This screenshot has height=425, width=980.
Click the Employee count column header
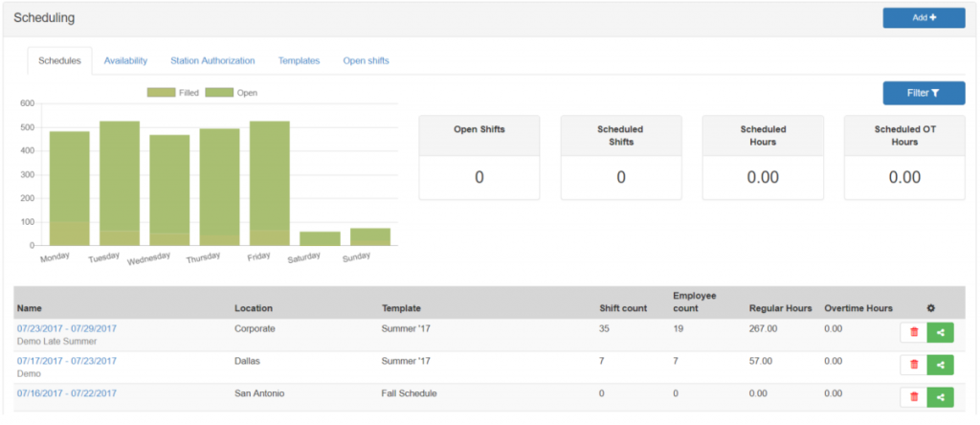(695, 302)
